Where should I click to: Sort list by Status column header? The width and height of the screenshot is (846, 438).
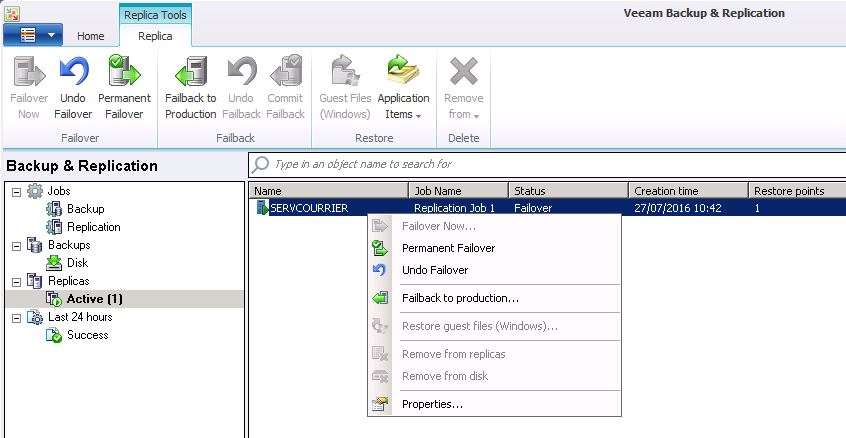pos(569,191)
